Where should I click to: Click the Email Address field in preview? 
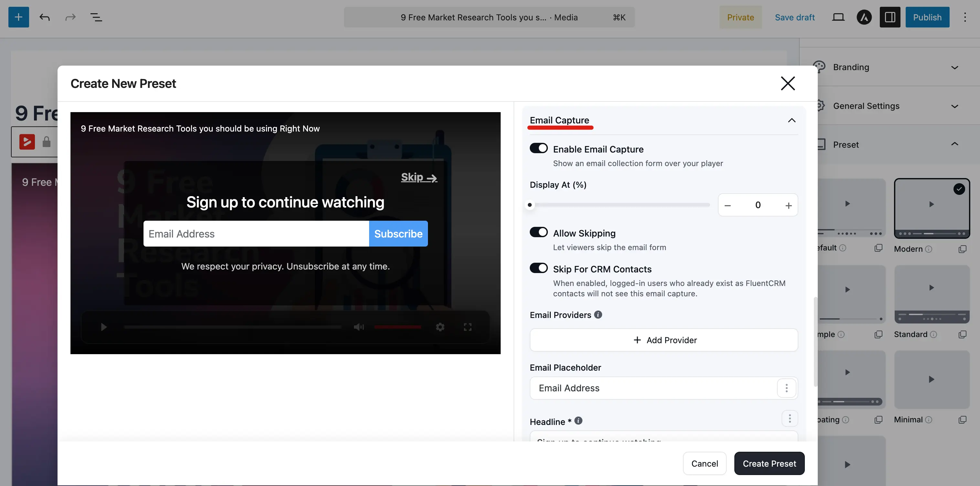(x=256, y=234)
